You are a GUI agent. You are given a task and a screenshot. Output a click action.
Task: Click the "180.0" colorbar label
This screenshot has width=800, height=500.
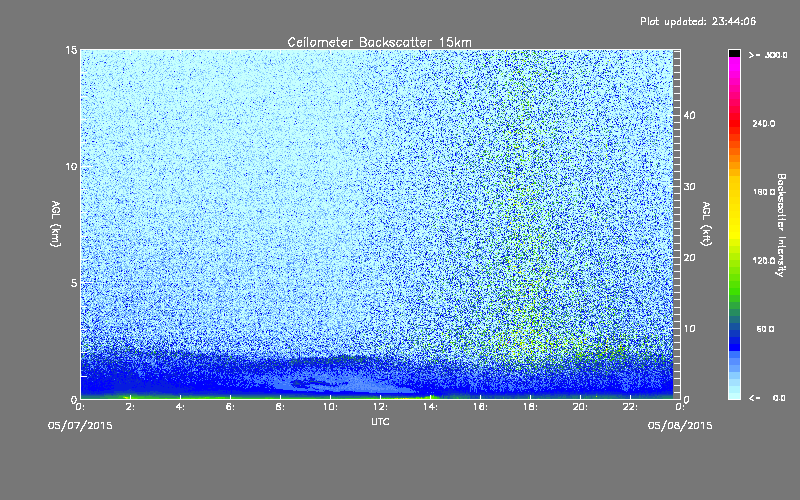click(764, 192)
